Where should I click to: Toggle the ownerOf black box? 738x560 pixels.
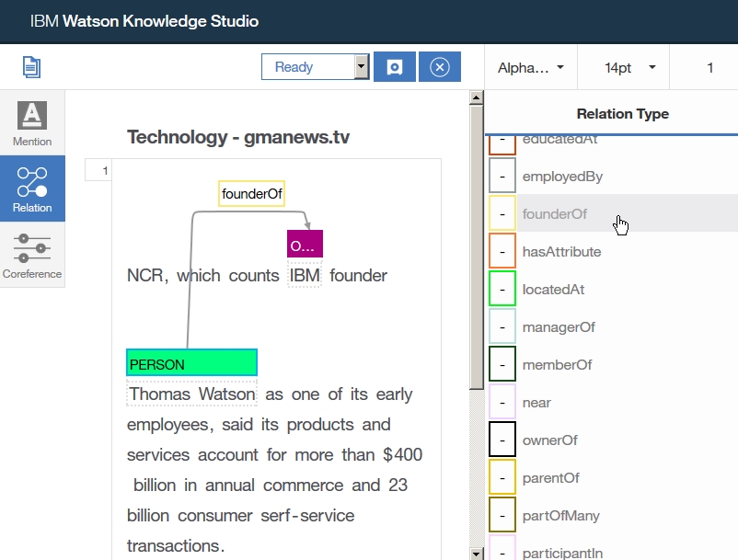point(502,440)
